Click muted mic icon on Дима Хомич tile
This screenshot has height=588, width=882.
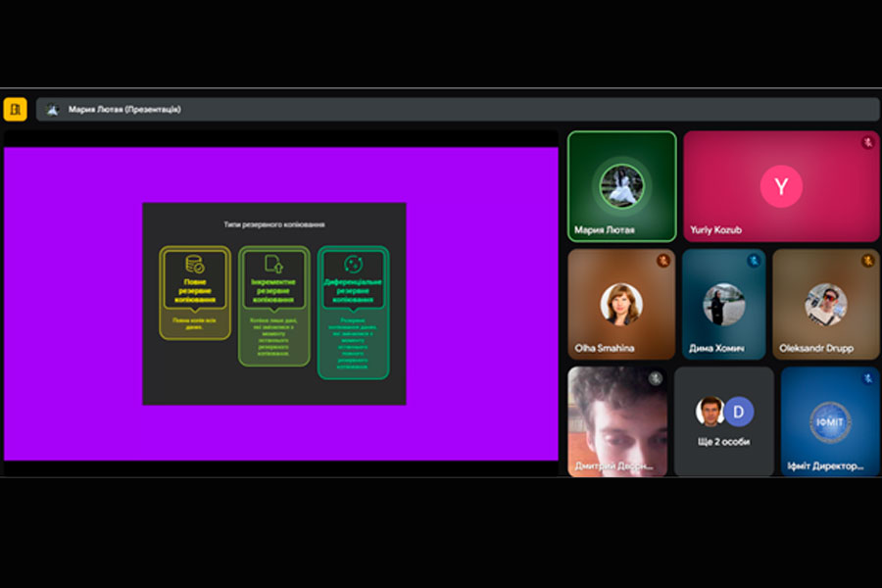pyautogui.click(x=754, y=261)
